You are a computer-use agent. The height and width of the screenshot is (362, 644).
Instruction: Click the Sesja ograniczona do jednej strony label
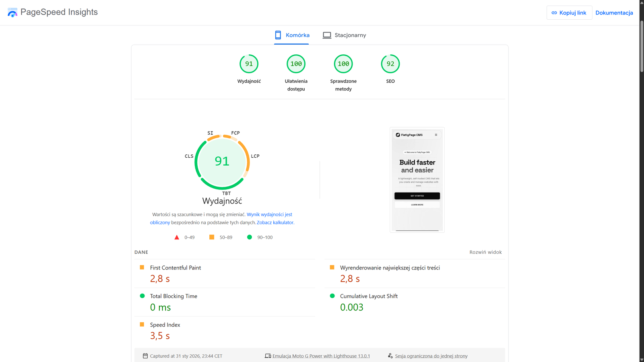pos(431,356)
